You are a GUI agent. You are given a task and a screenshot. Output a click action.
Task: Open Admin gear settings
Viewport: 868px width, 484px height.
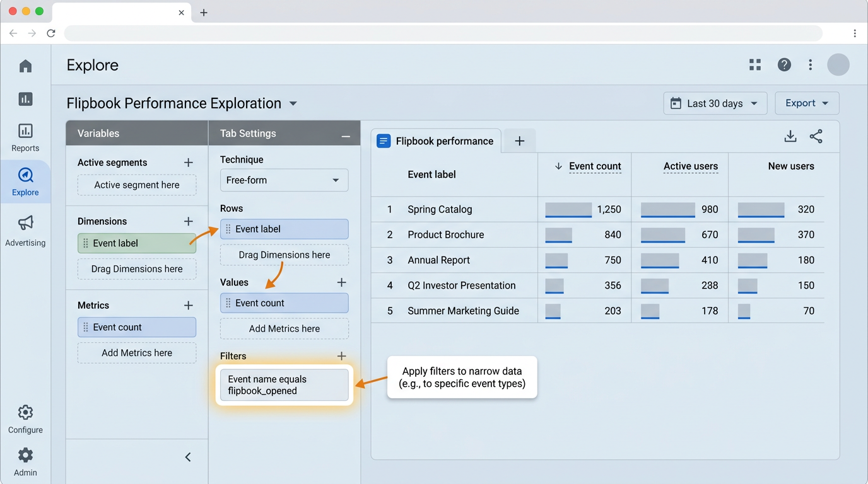[x=25, y=461]
